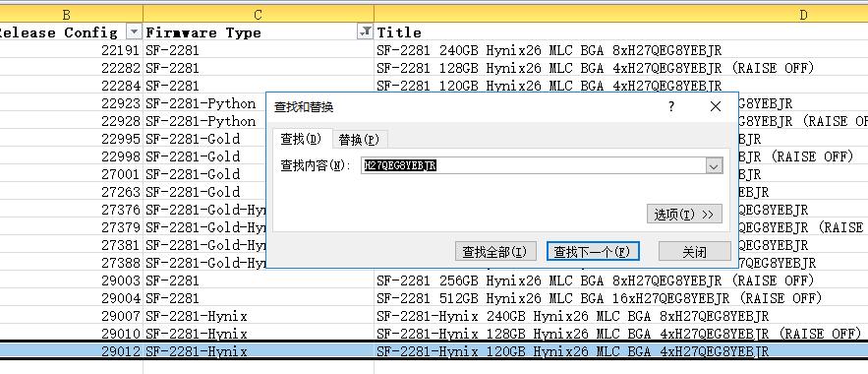
Task: Switch to the 查找(D) tab
Action: 301,139
